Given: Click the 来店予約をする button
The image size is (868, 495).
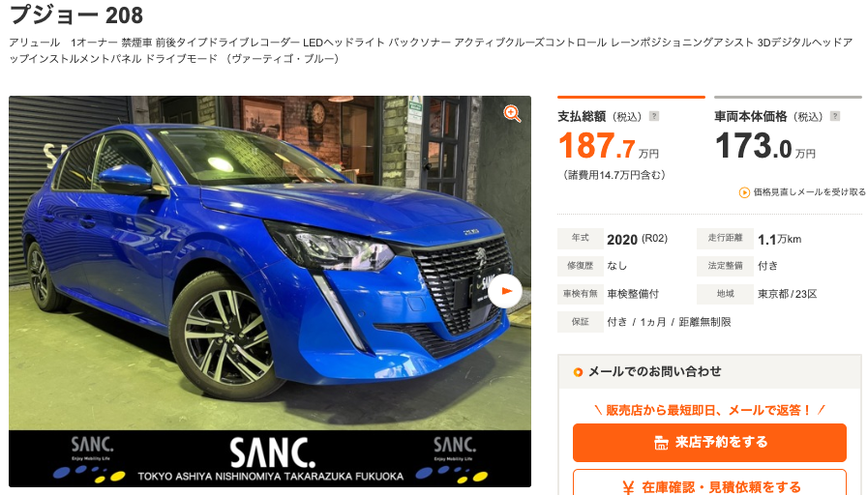Looking at the screenshot, I should point(709,443).
